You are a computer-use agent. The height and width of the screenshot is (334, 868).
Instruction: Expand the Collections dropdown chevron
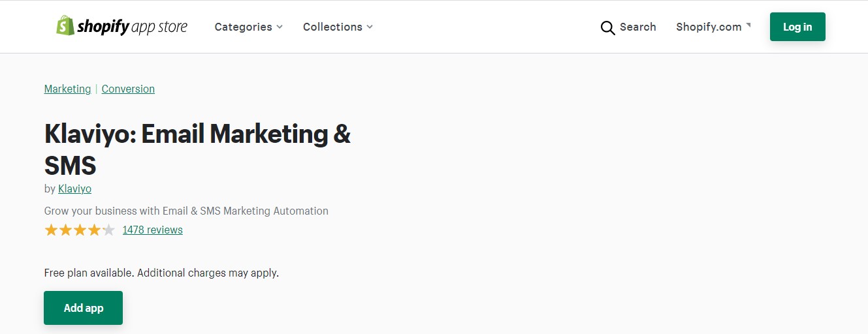tap(370, 27)
